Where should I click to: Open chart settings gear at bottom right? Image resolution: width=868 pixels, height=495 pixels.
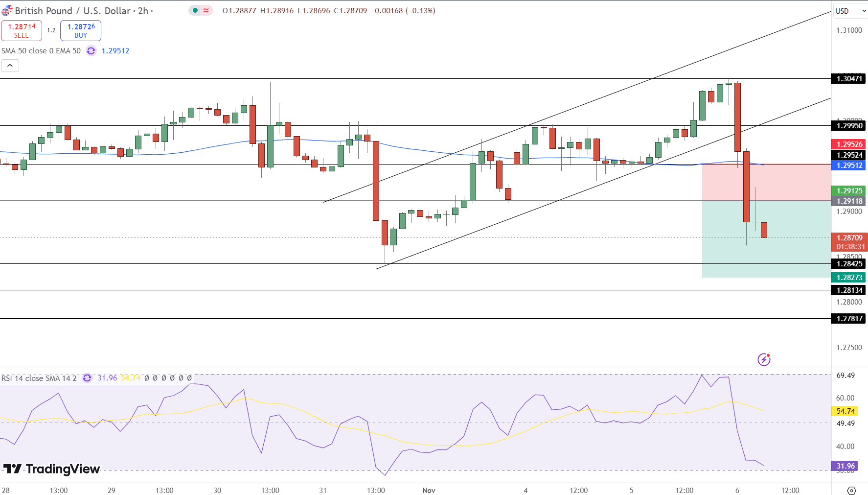coord(851,490)
